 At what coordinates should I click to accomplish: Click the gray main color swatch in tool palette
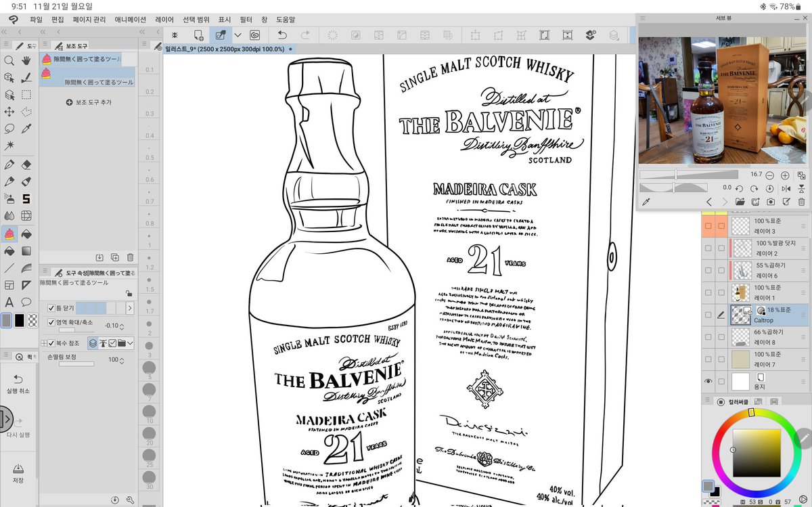7,319
